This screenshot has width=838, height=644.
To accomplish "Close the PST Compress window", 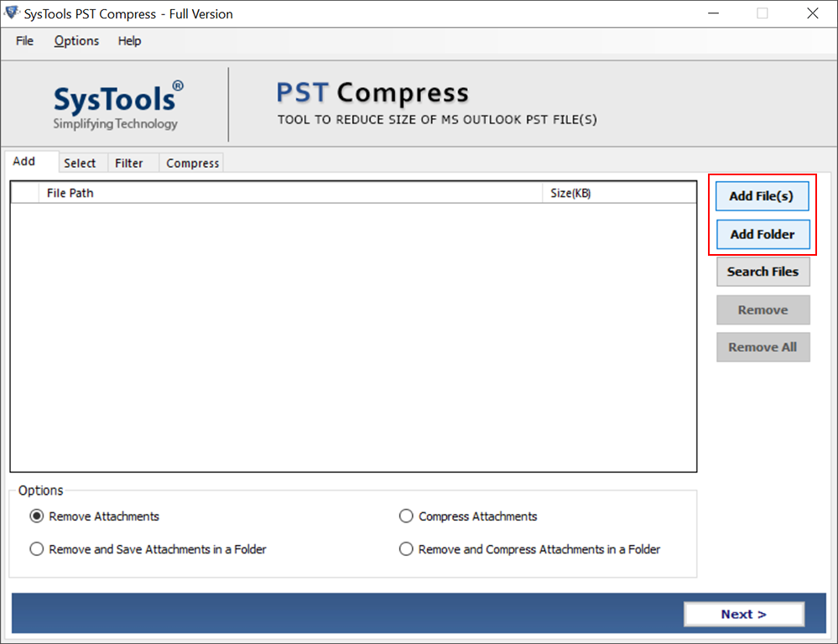I will (x=813, y=13).
